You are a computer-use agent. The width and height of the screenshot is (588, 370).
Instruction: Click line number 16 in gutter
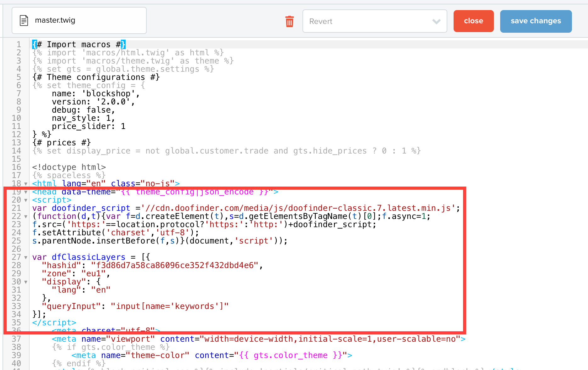tap(16, 167)
